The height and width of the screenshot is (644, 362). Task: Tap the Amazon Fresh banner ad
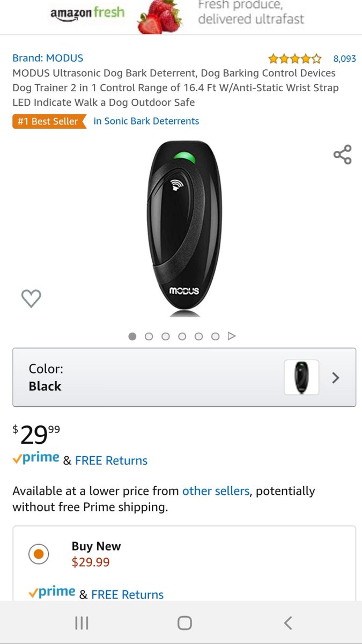coord(181,17)
